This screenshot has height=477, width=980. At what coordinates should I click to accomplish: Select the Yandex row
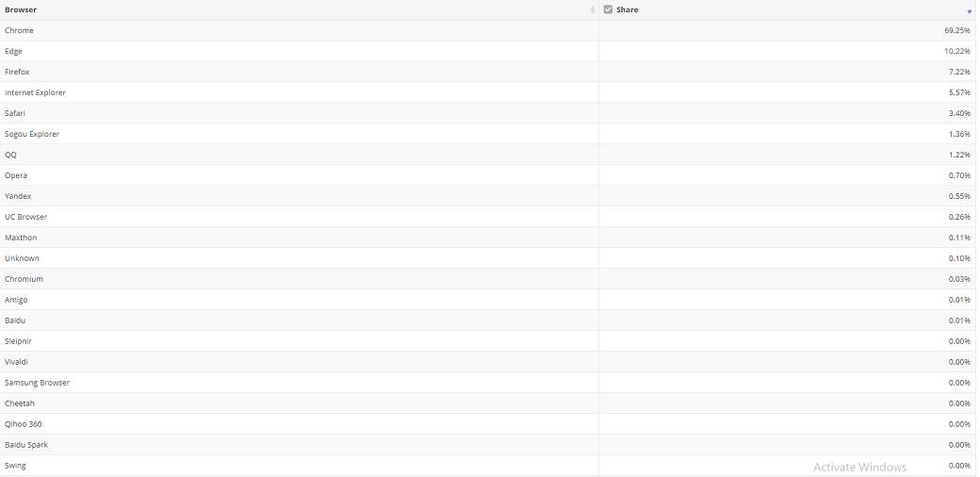[18, 196]
